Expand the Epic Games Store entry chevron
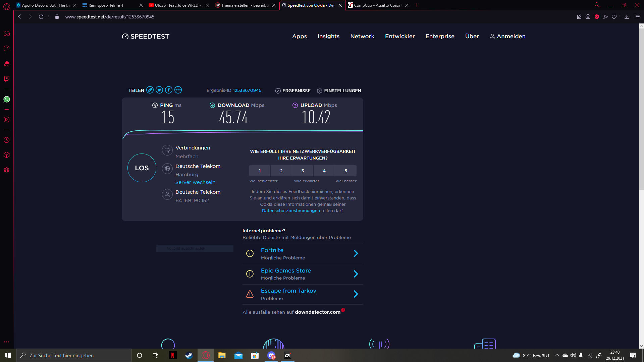The image size is (644, 362). click(x=356, y=274)
